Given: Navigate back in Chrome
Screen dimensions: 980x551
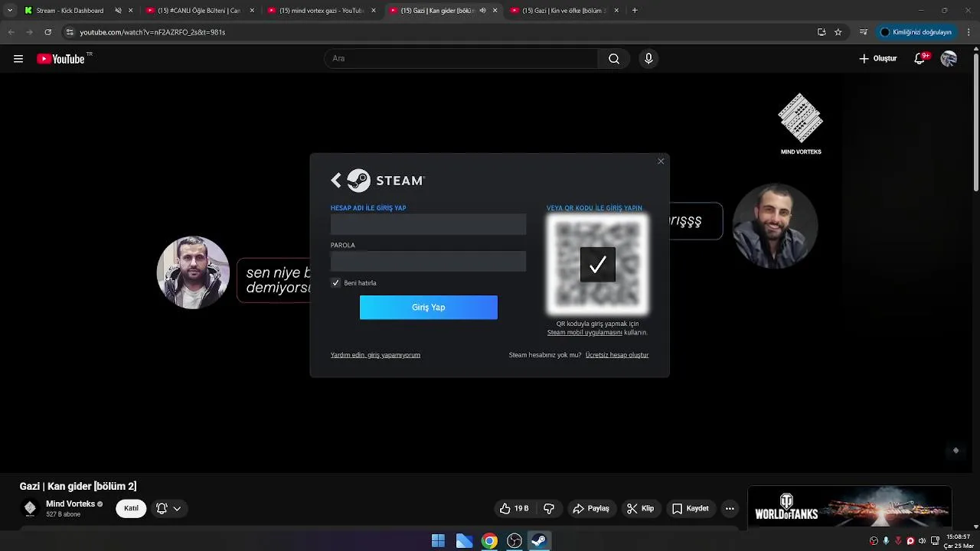Looking at the screenshot, I should coord(11,32).
